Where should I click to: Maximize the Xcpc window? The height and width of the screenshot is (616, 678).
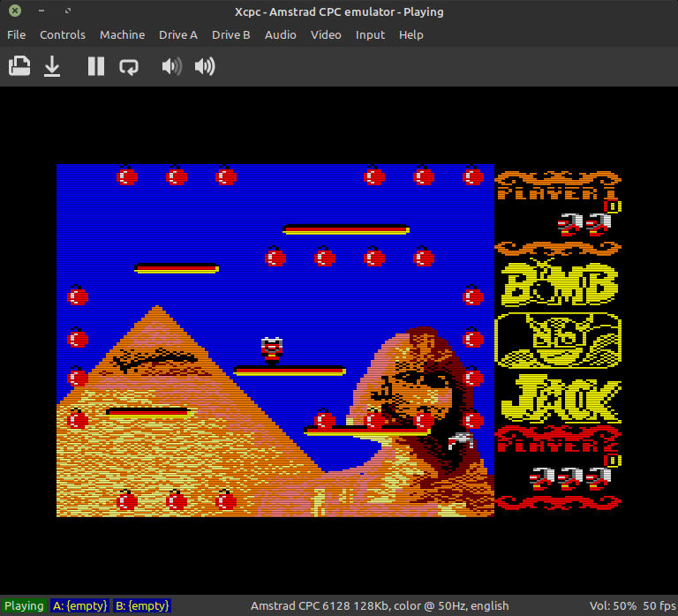tap(68, 11)
